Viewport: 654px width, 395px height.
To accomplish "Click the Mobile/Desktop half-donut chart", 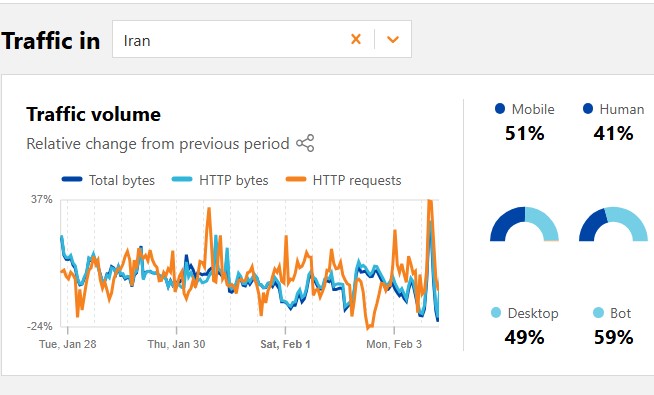I will coord(524,224).
